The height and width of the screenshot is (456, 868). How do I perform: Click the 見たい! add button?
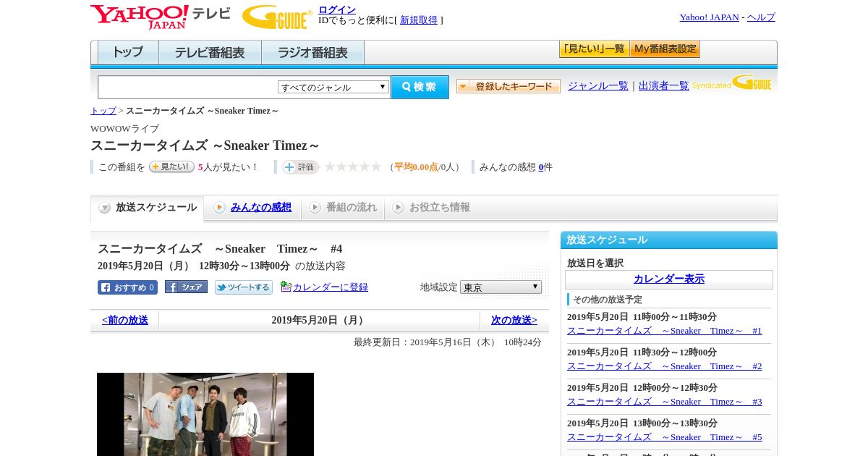[x=171, y=166]
